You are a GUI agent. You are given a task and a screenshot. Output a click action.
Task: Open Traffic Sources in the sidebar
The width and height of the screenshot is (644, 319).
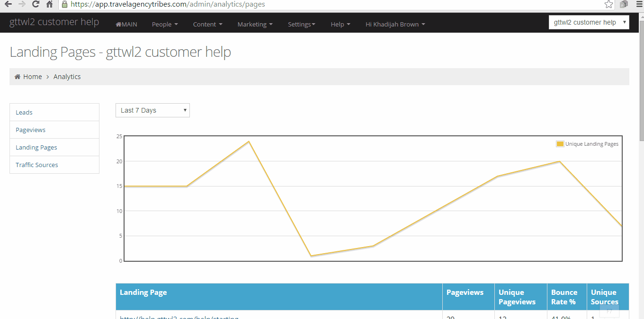[37, 165]
